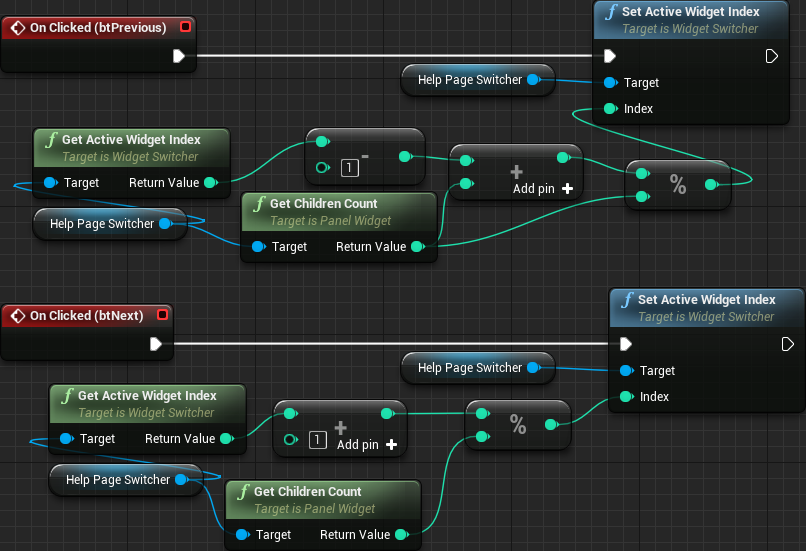Screen dimensions: 806x551
Task: Click Return Value pin of lower Get Children Count
Action: coord(401,535)
